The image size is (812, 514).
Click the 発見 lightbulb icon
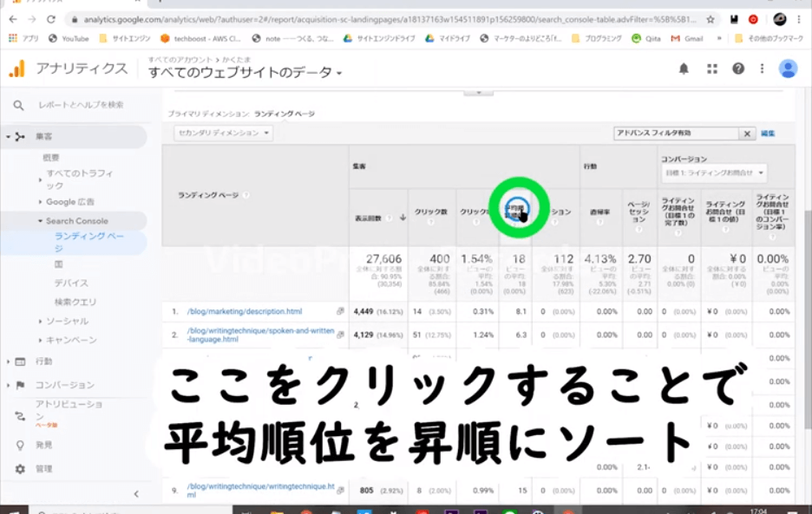click(x=20, y=446)
